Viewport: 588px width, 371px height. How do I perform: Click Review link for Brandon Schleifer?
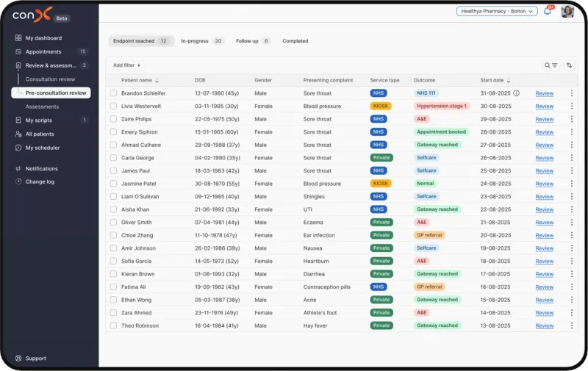(x=545, y=93)
